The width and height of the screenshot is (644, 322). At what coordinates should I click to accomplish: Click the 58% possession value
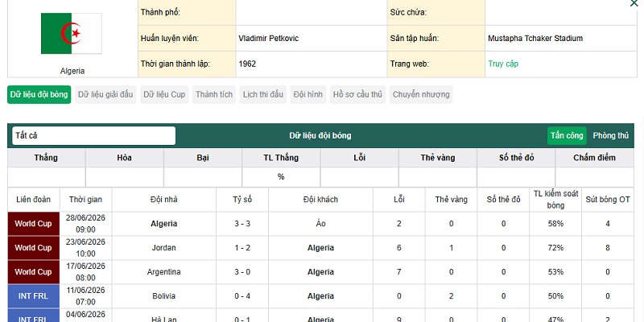(555, 224)
